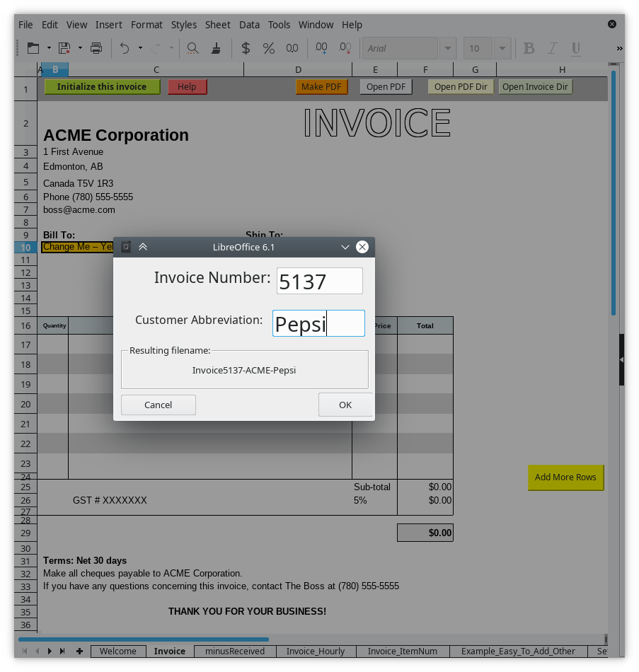Open the font name dropdown arrow
Viewport: 639px width, 672px height.
click(448, 48)
